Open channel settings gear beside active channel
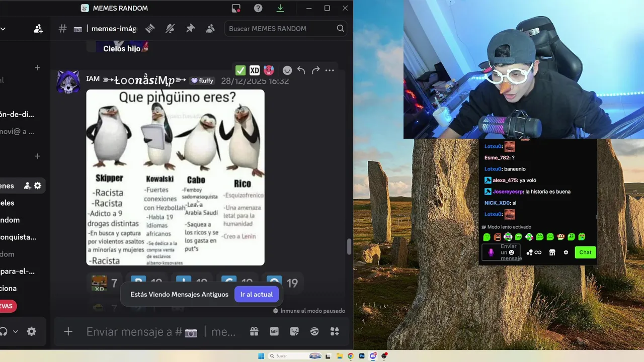The image size is (644, 362). click(38, 186)
